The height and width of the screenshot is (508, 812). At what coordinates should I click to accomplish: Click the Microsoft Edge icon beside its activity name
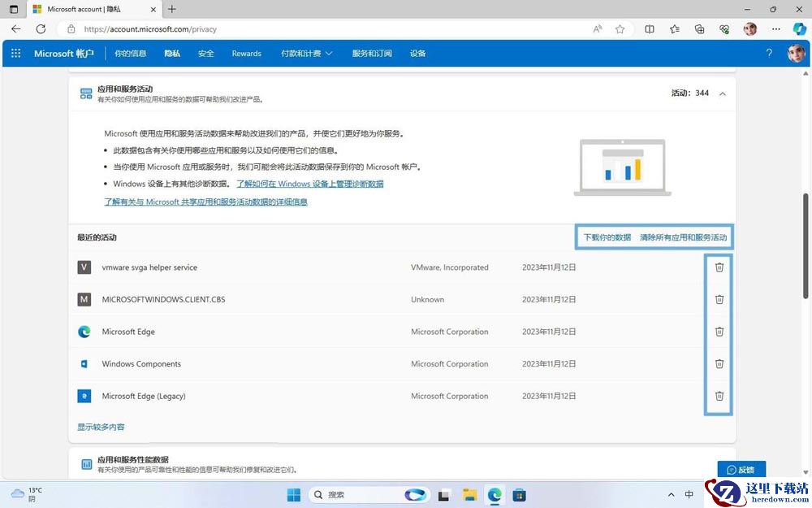point(84,332)
